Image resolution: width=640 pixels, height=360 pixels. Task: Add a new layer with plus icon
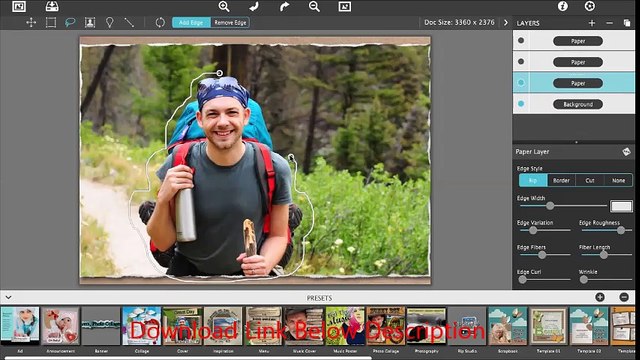(592, 23)
